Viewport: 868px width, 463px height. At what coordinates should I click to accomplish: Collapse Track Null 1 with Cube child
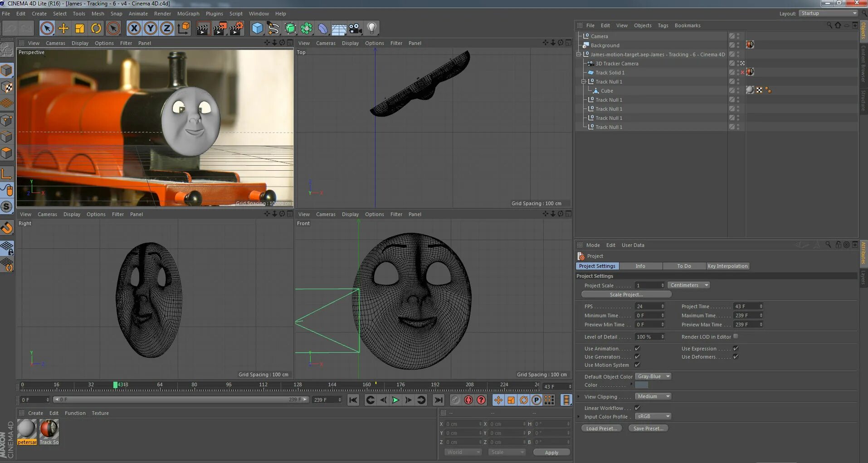(x=584, y=82)
